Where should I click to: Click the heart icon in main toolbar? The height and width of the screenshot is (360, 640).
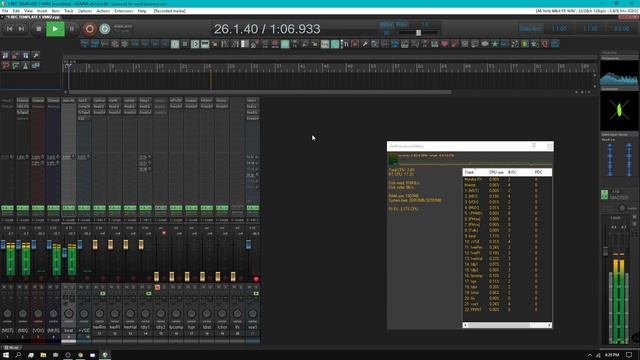pyautogui.click(x=445, y=44)
